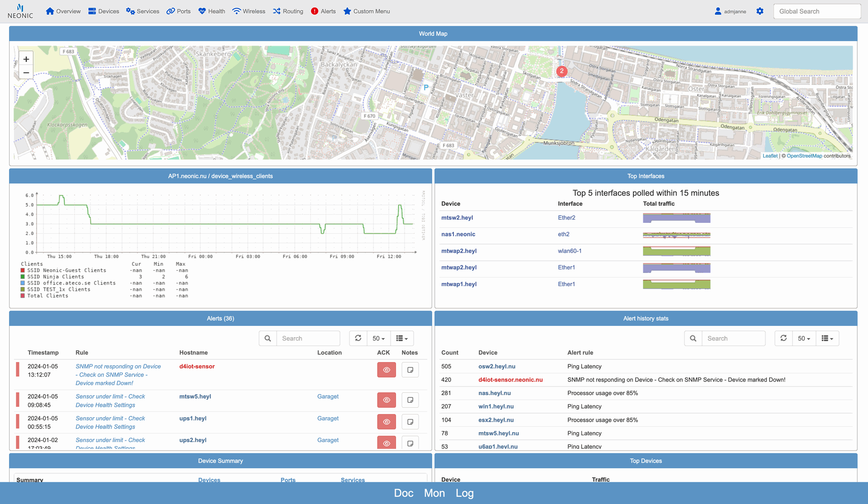Open the wireless clients graph
The height and width of the screenshot is (504, 868).
click(x=220, y=245)
